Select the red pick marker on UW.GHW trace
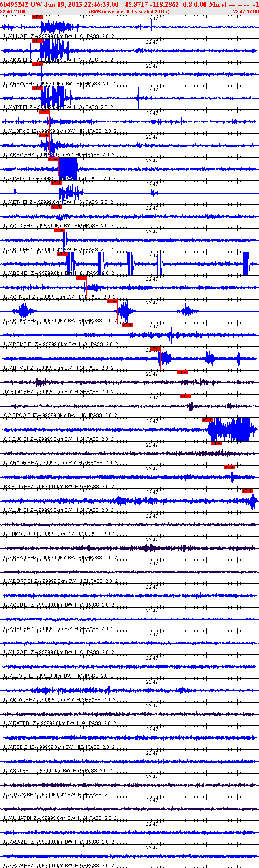Viewport: 259px width, 868px height. tap(81, 278)
